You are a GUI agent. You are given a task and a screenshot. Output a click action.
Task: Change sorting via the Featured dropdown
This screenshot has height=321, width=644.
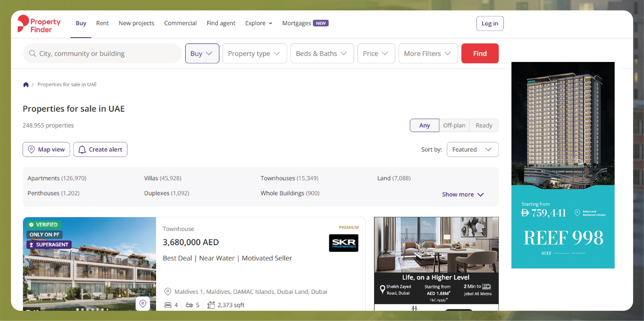[x=472, y=149]
